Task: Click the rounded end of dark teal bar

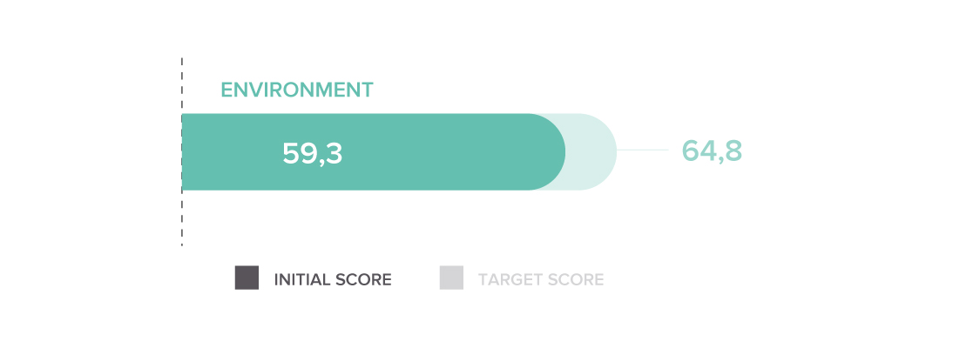Action: click(550, 151)
